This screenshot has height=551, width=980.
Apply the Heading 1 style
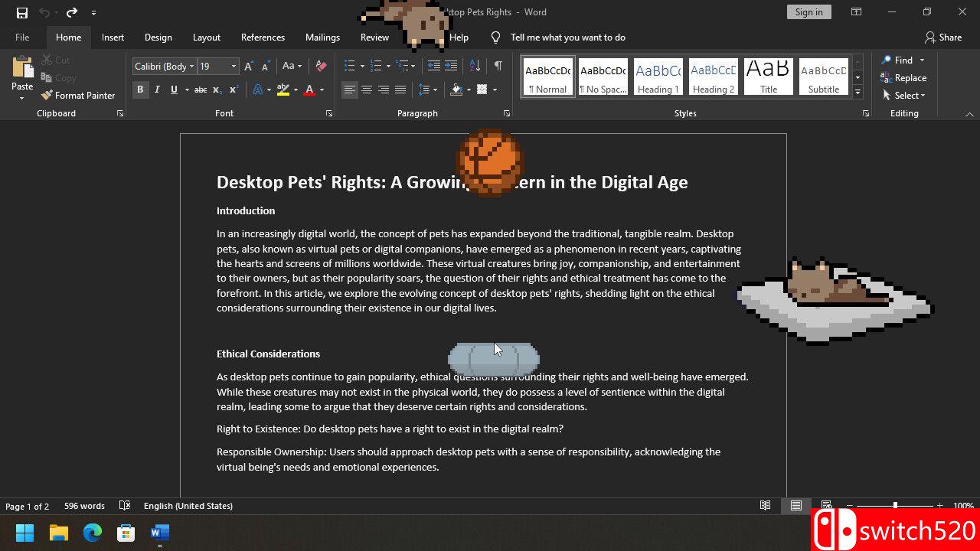click(x=658, y=77)
